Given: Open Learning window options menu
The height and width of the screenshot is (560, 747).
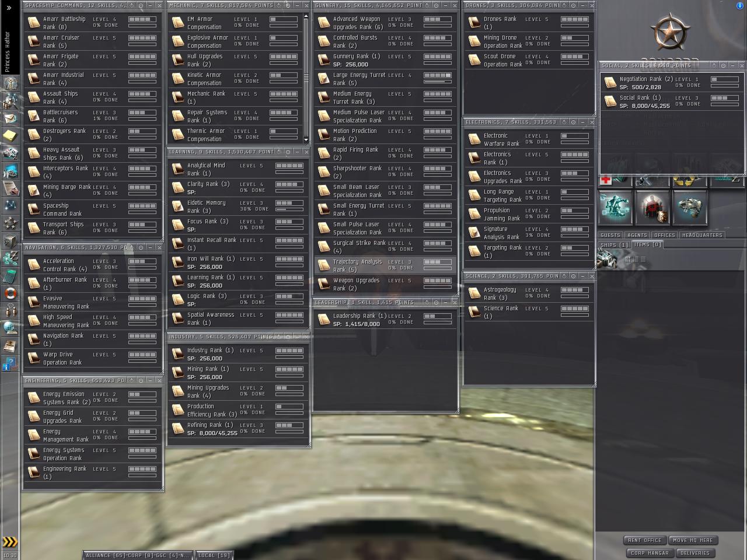Looking at the screenshot, I should pos(279,152).
